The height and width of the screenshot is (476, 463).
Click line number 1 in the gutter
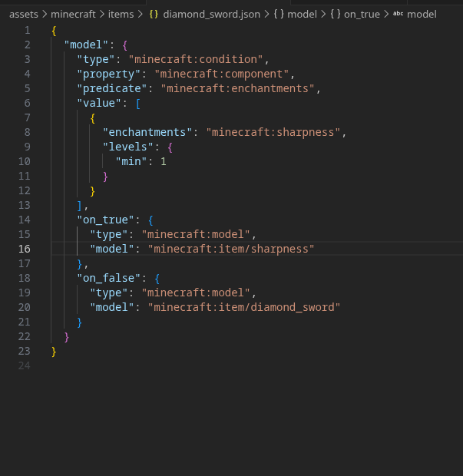28,30
